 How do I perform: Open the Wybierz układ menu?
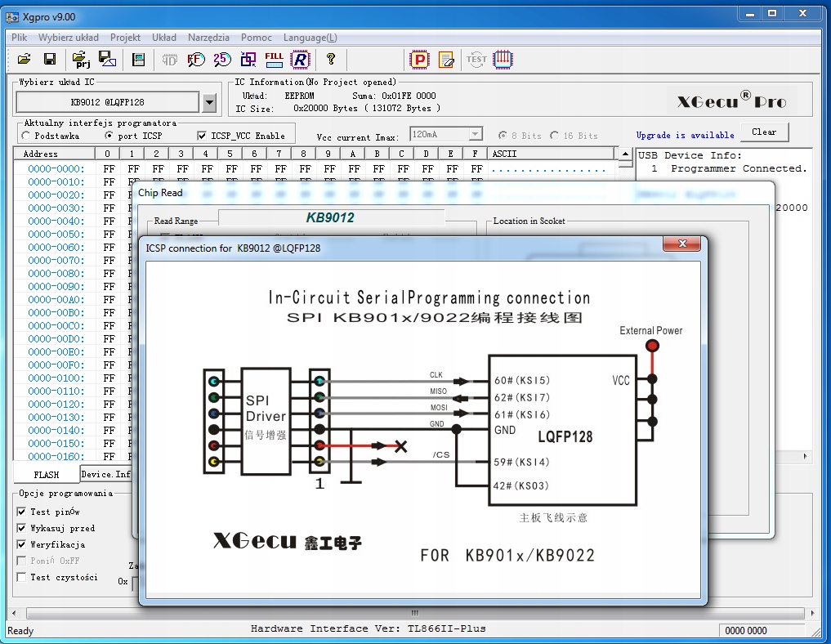point(69,38)
